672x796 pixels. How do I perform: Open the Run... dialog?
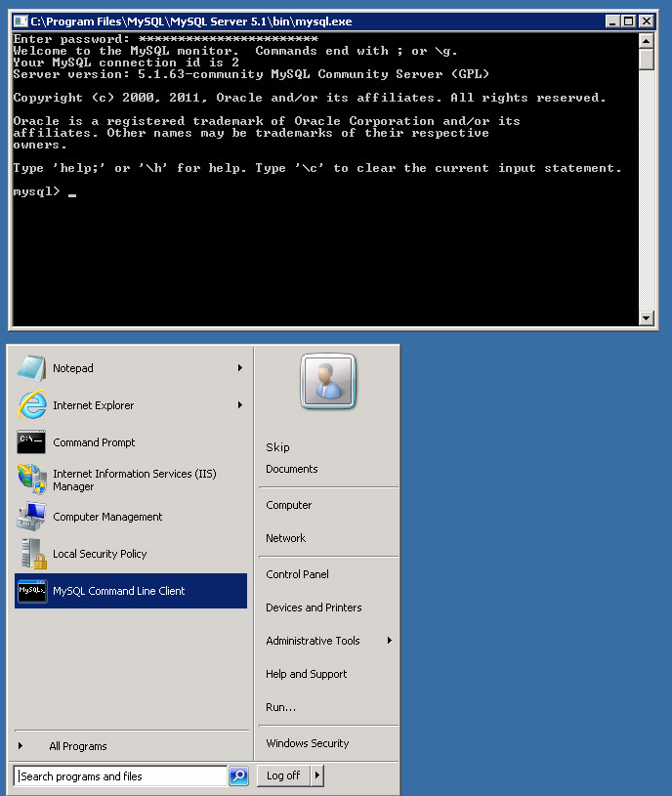(280, 707)
